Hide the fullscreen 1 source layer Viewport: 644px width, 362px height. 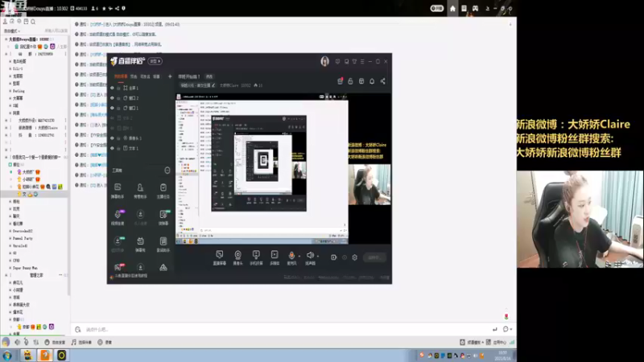pos(112,88)
